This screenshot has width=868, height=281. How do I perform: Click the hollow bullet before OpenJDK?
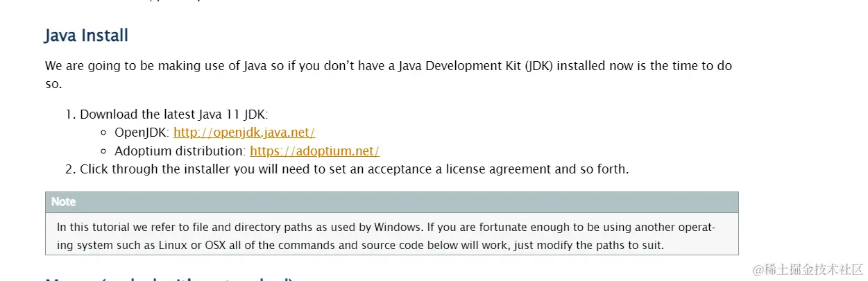(103, 133)
